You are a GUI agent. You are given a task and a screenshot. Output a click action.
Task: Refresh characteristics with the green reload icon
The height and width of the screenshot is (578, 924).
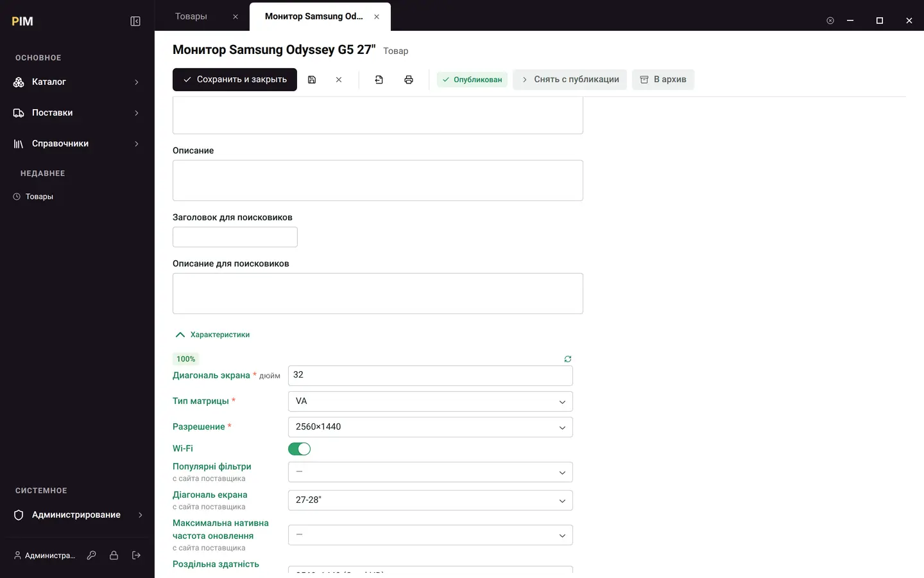568,359
